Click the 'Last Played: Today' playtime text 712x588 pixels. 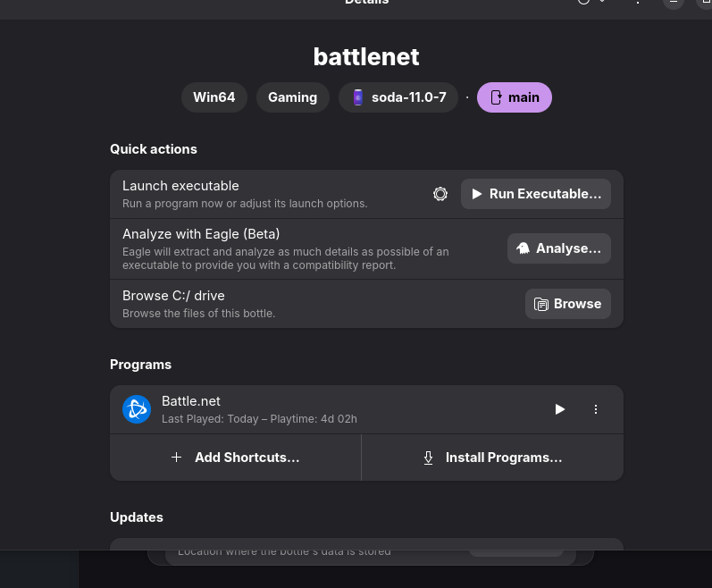(x=259, y=419)
